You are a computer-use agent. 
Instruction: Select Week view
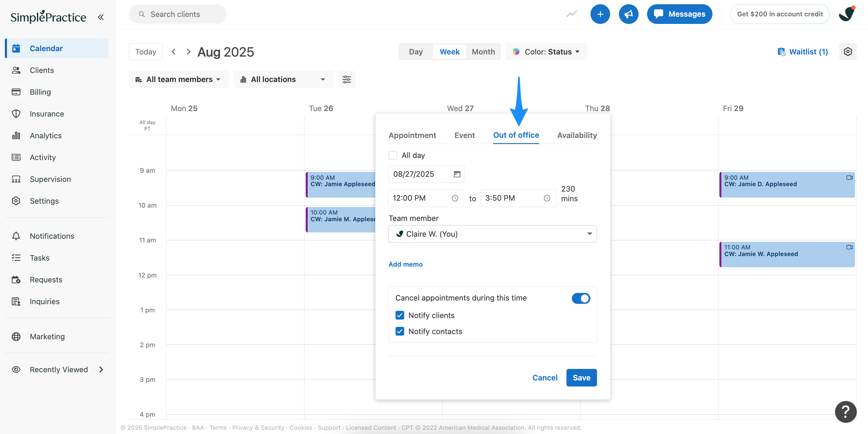tap(449, 51)
